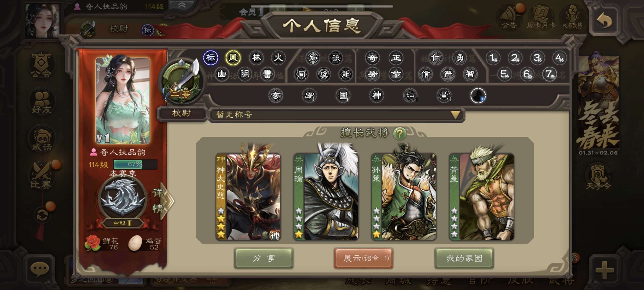Click the back arrow icon

[604, 21]
